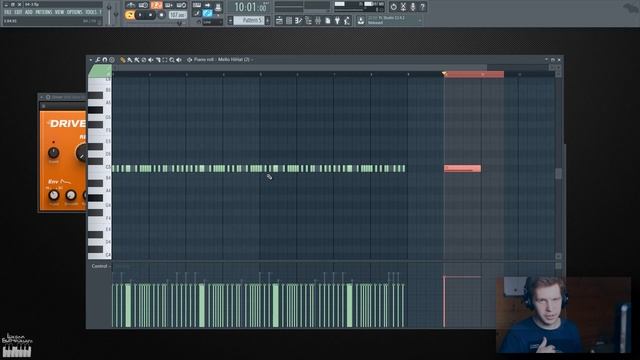
Task: Select the Slice tool in piano roll
Action: click(x=158, y=60)
